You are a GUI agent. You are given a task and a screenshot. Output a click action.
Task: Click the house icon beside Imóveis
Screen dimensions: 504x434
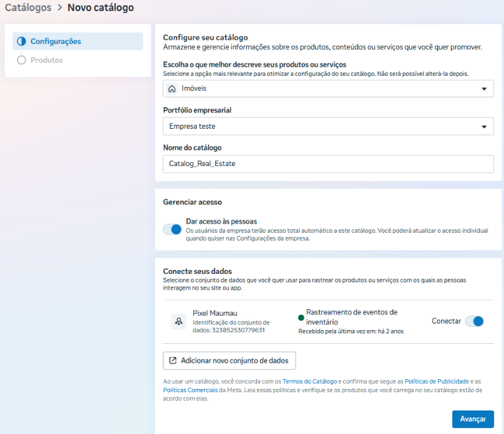172,88
